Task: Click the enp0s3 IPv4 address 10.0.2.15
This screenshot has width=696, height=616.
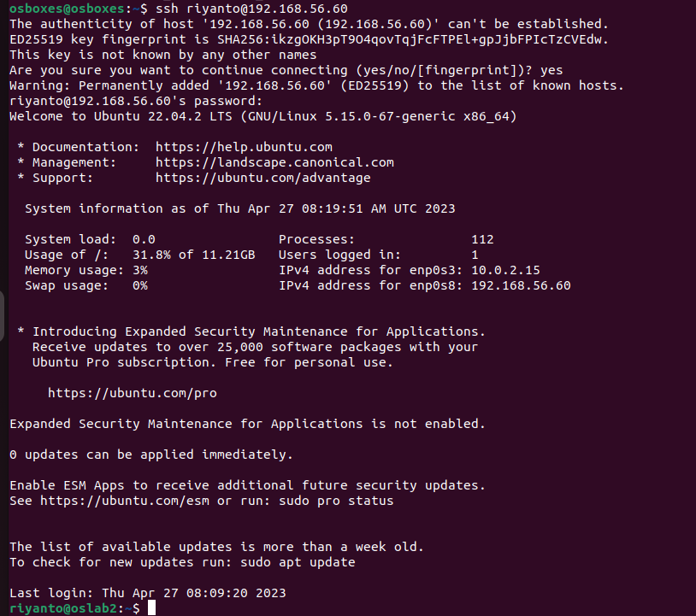Action: (505, 270)
